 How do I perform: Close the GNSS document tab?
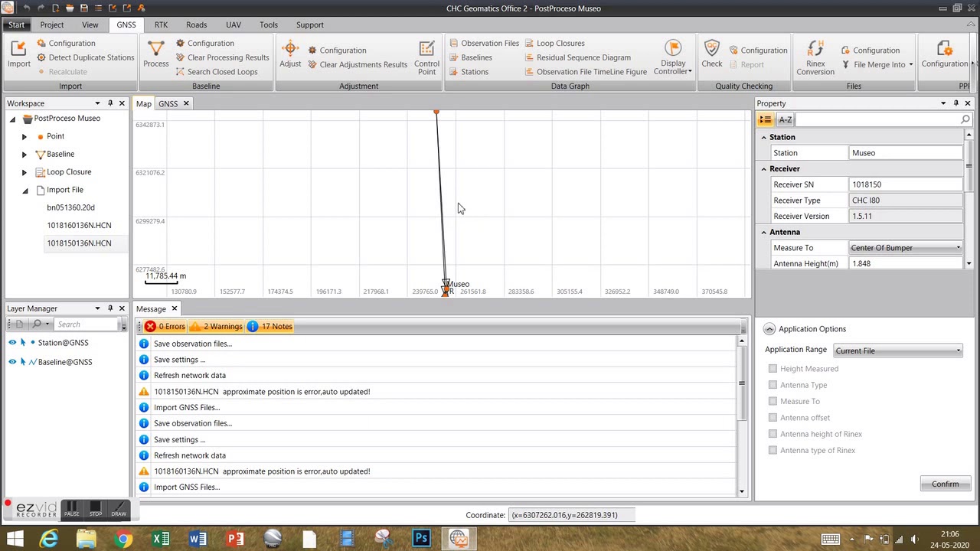coord(185,104)
